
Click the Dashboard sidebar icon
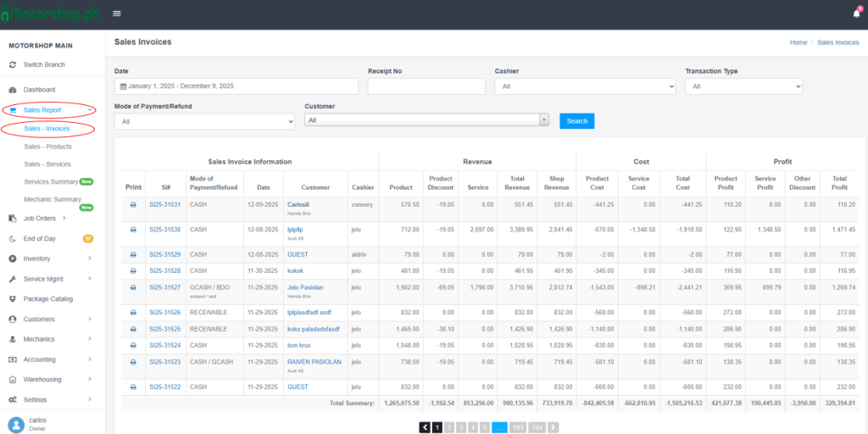[x=13, y=90]
